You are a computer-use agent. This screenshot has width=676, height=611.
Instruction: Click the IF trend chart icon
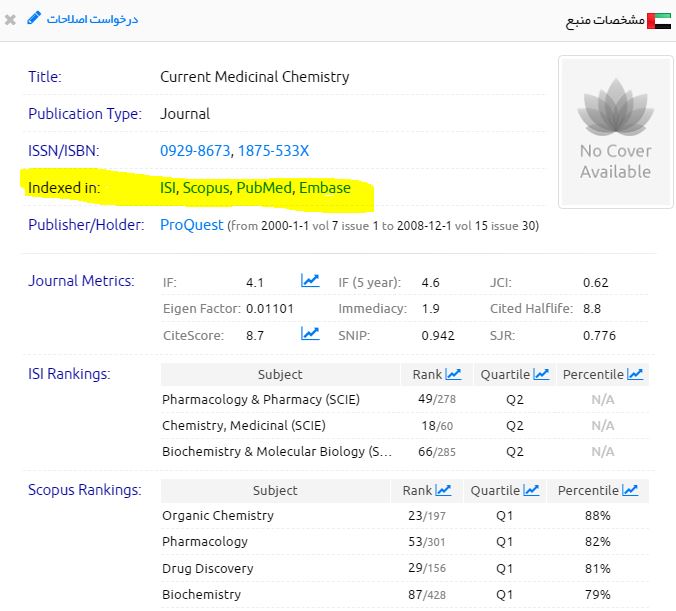pyautogui.click(x=310, y=282)
